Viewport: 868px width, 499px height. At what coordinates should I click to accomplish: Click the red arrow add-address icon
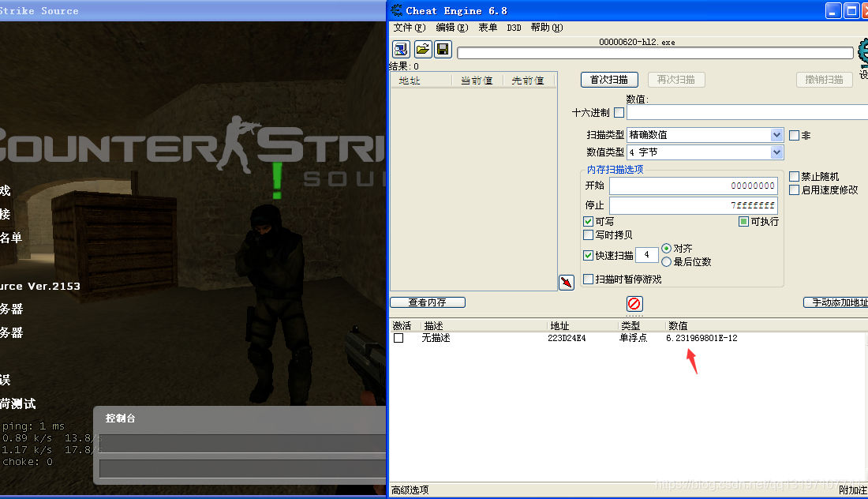[x=567, y=283]
